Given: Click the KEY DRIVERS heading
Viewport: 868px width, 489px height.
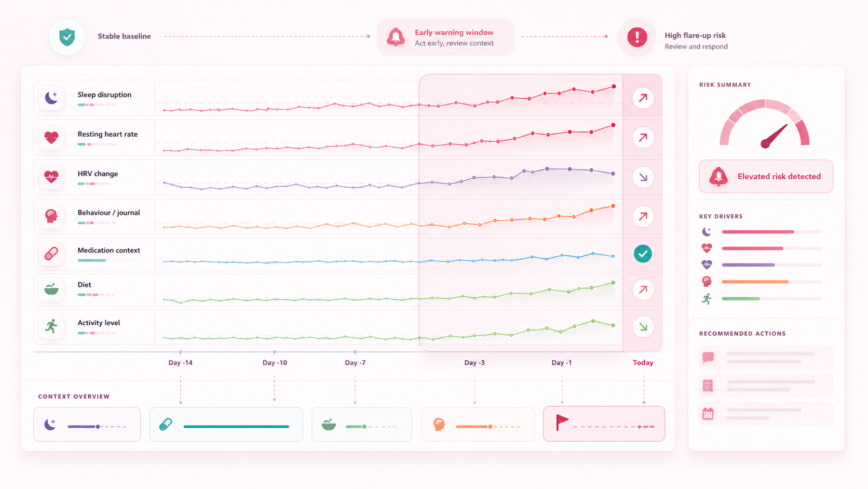Looking at the screenshot, I should [x=721, y=216].
